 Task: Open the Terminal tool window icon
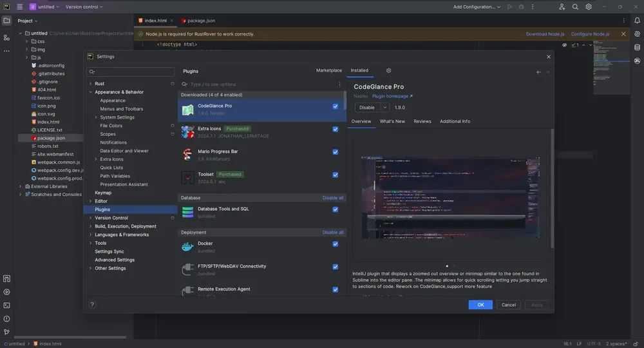click(x=6, y=305)
